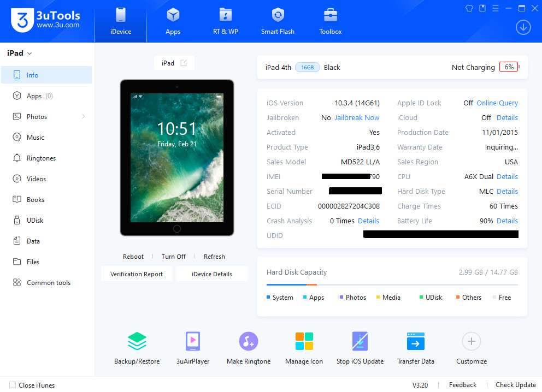The image size is (542, 392).
Task: Tick the Close iTunes checkbox
Action: click(x=13, y=385)
